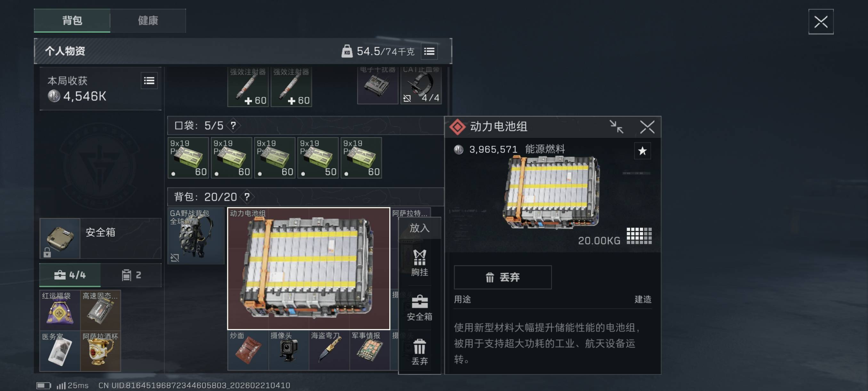
Task: Select the 军事情报 item
Action: click(x=370, y=350)
